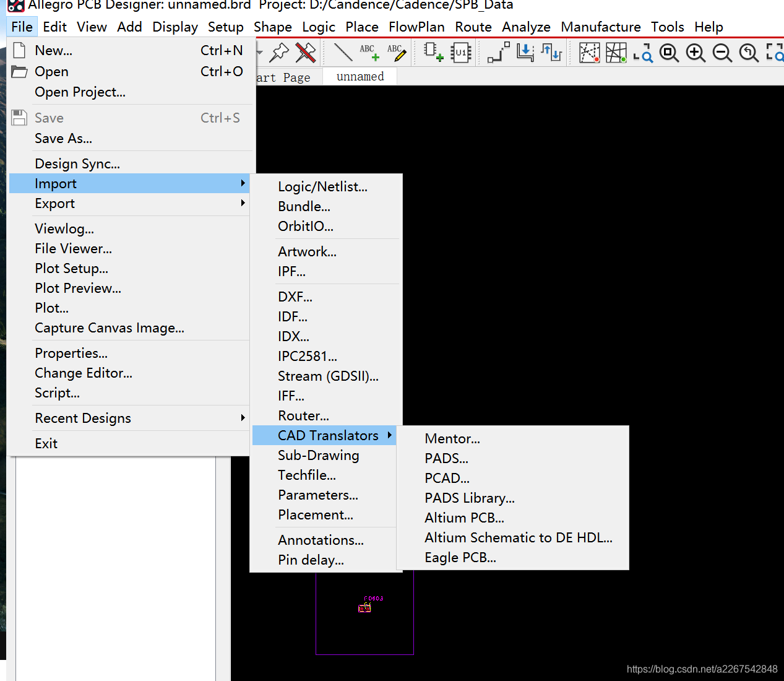This screenshot has height=681, width=784.
Task: Open the Display menu
Action: click(x=175, y=27)
